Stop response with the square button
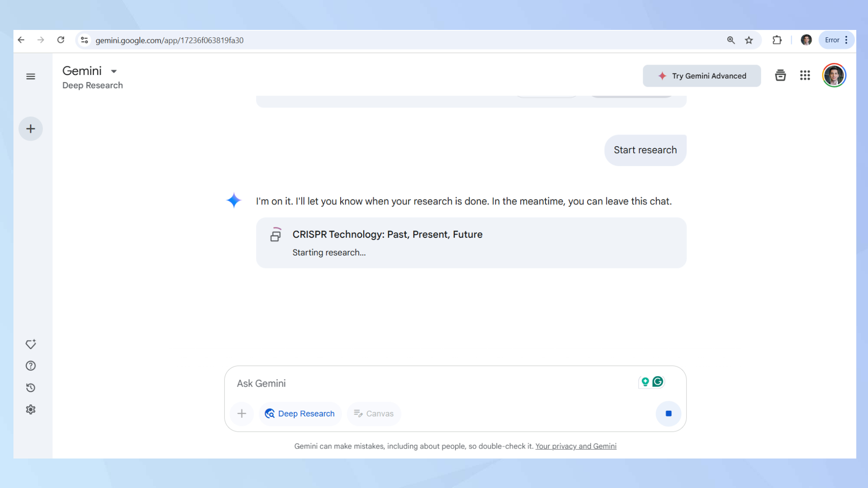Viewport: 868px width, 488px height. pyautogui.click(x=668, y=413)
